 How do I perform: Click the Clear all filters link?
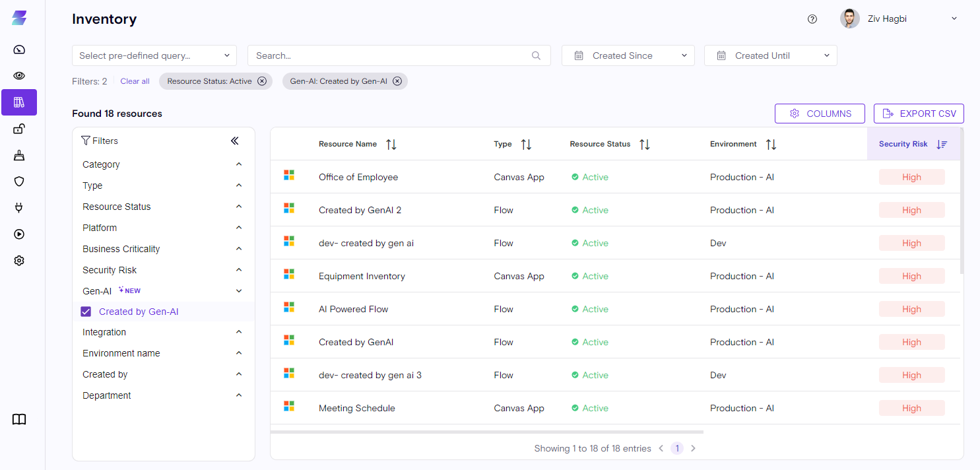[135, 81]
